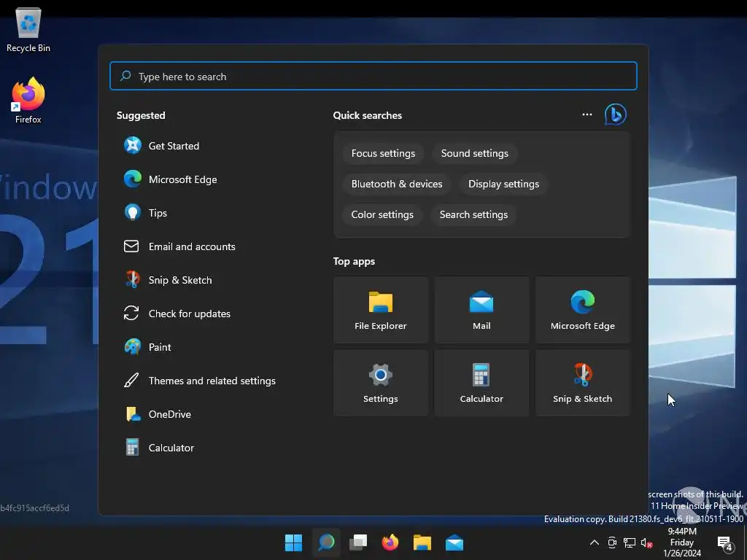Click the Bing icon beside Quick searches
747x560 pixels.
[x=616, y=114]
